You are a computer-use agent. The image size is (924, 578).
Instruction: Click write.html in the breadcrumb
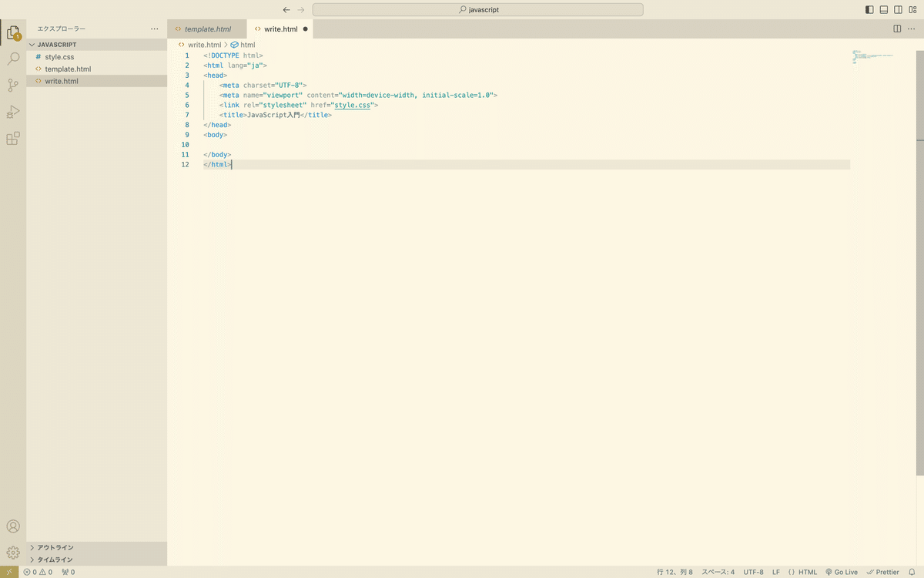coord(204,45)
